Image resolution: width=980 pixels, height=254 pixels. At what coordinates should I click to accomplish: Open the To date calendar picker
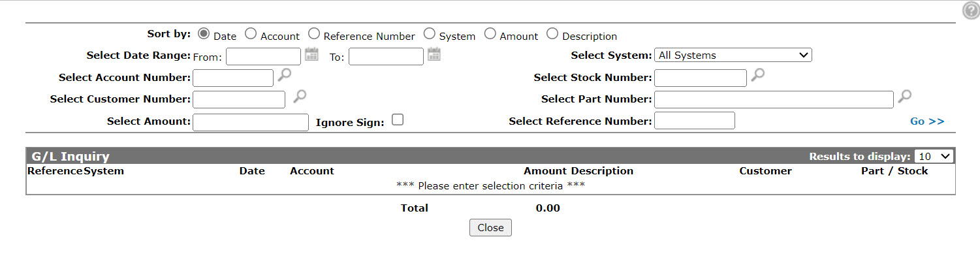click(x=434, y=55)
